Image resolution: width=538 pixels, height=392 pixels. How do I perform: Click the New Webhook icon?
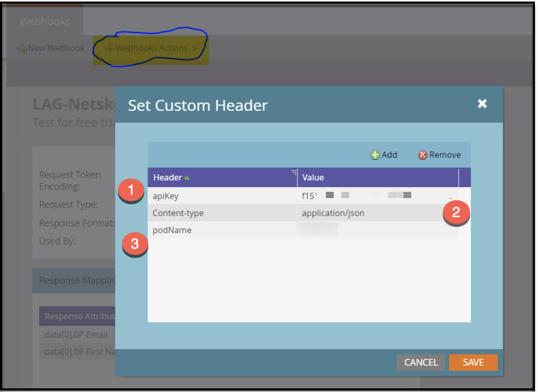22,48
